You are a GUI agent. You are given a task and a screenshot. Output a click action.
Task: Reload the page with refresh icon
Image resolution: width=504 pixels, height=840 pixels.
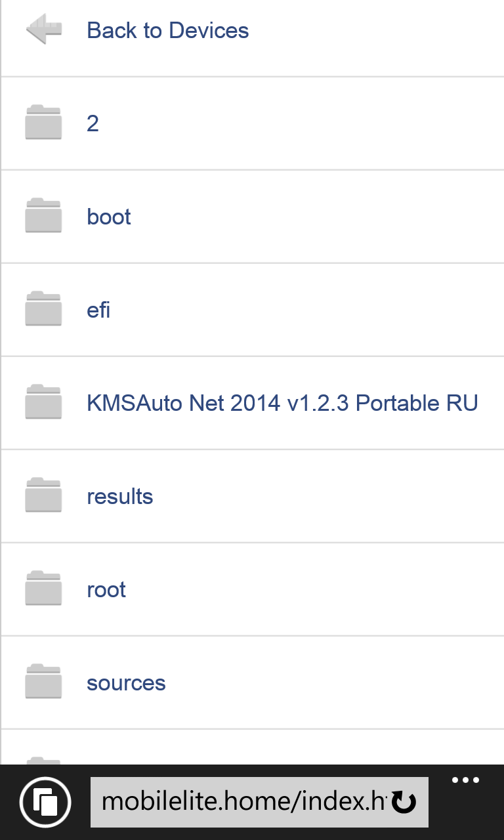(404, 802)
